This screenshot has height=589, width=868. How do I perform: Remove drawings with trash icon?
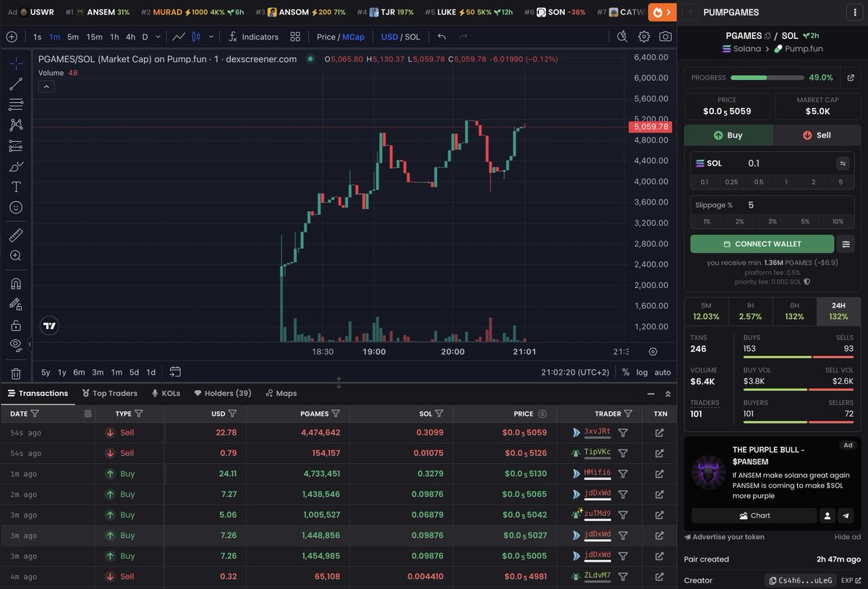tap(16, 373)
